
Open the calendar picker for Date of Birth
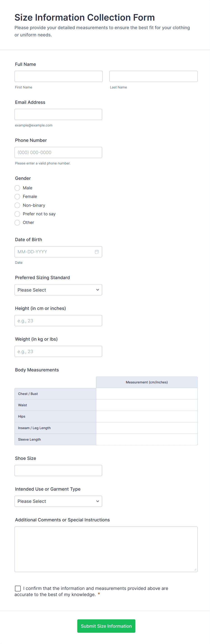[97, 252]
